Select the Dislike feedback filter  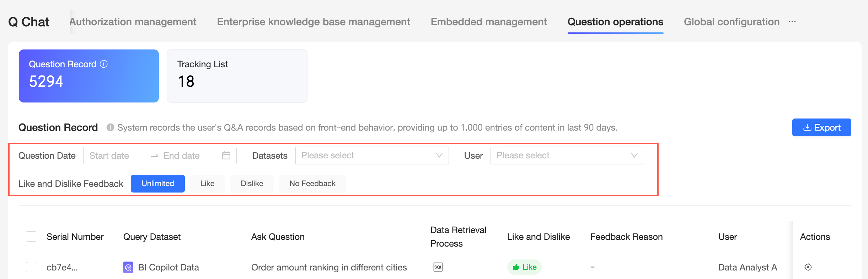click(x=252, y=184)
